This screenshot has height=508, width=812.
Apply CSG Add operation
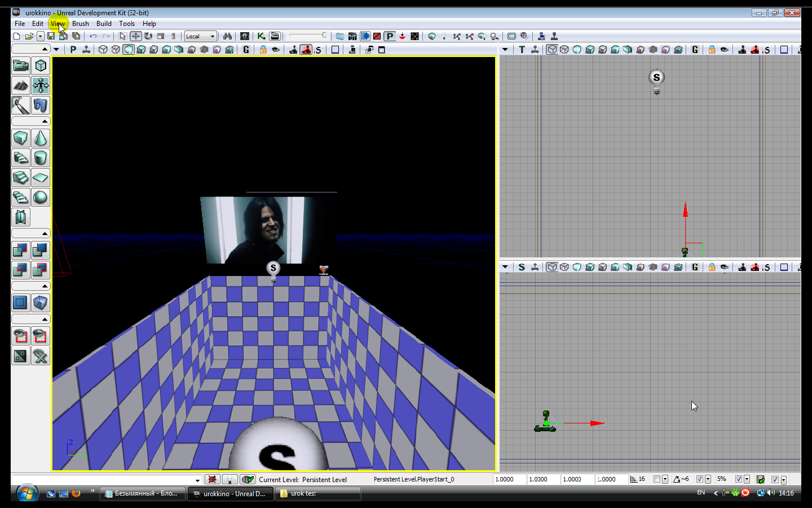[21, 250]
